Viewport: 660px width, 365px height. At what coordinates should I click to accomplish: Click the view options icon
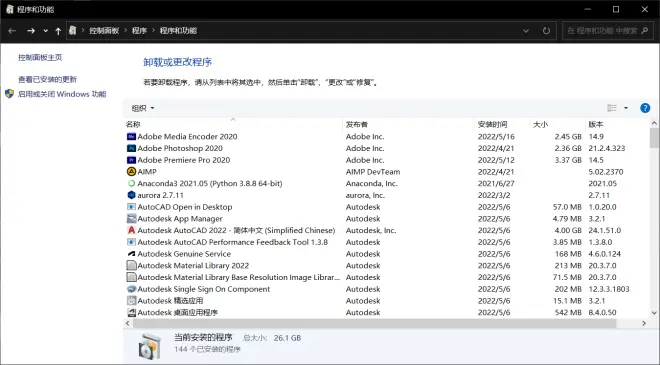[612, 108]
